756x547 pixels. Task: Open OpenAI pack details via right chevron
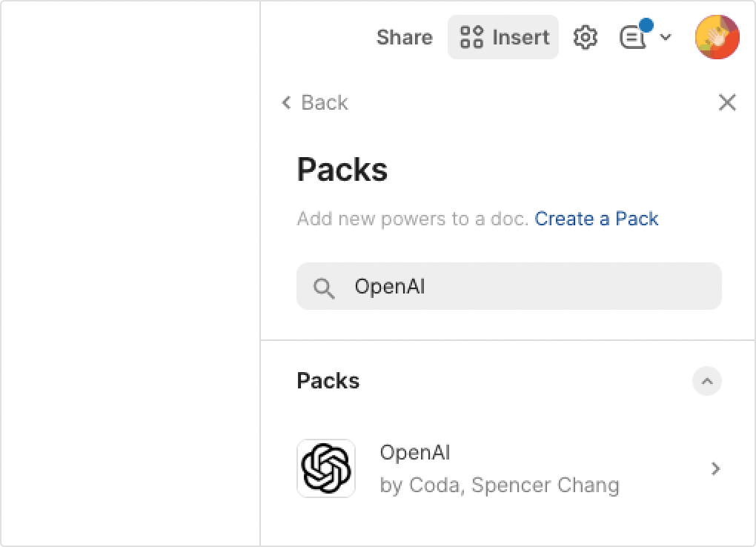click(x=715, y=468)
